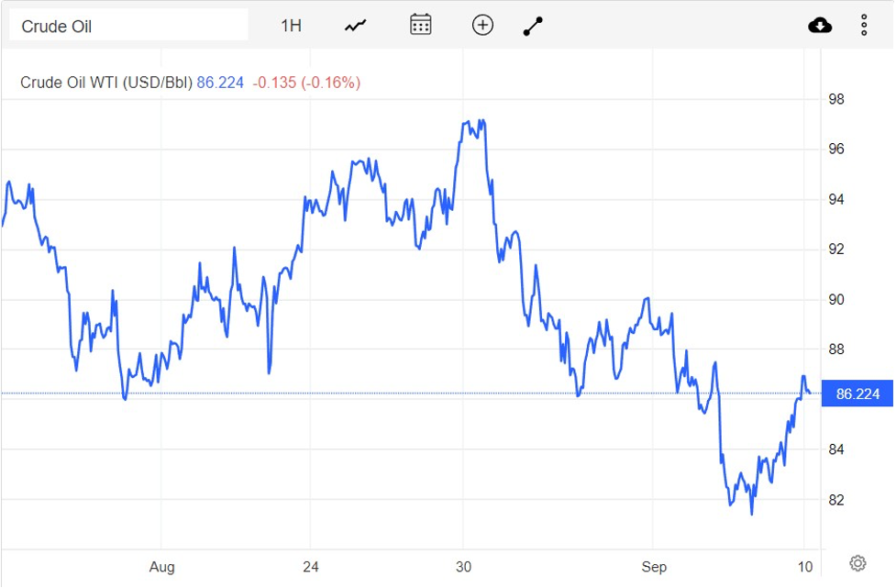Open the 1H timeframe selector
The image size is (896, 588).
pos(291,26)
